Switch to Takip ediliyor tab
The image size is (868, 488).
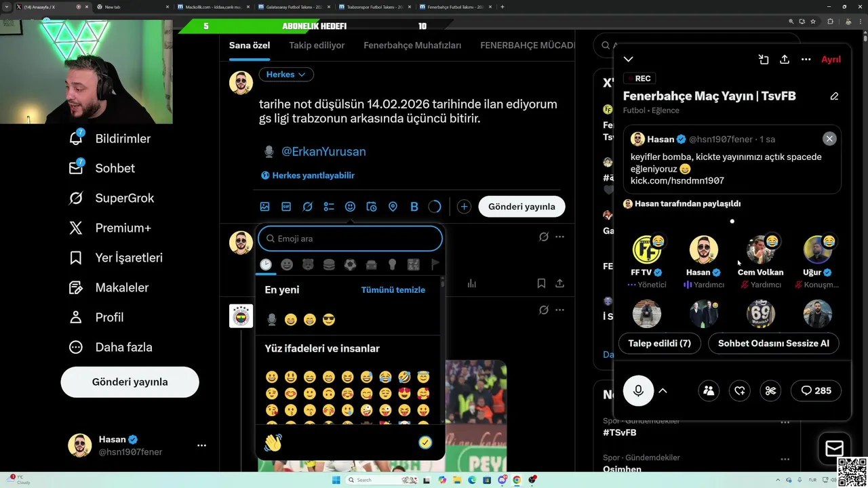317,45
